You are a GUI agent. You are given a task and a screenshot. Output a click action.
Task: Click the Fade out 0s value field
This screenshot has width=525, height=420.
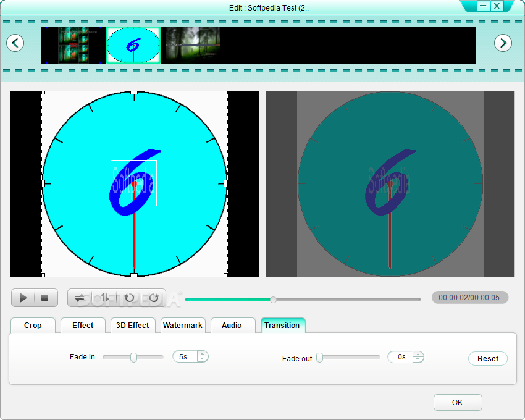[400, 357]
